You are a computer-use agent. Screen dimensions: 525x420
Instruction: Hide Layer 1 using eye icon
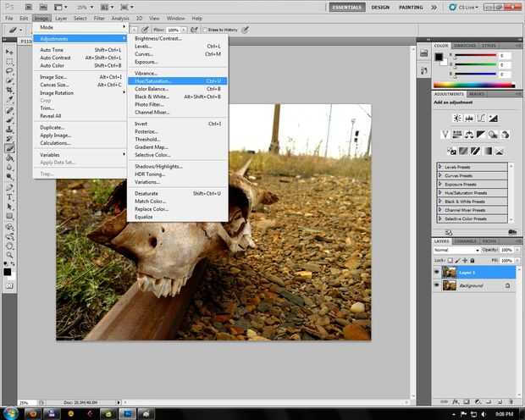[437, 273]
